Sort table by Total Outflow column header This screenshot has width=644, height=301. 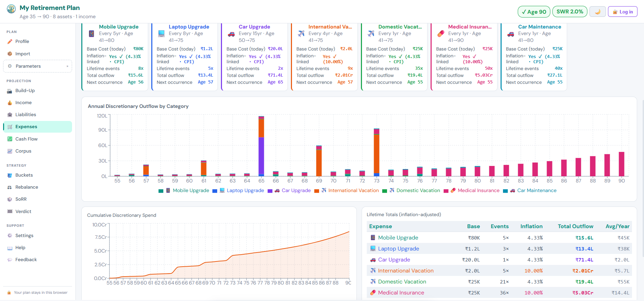[x=575, y=226]
